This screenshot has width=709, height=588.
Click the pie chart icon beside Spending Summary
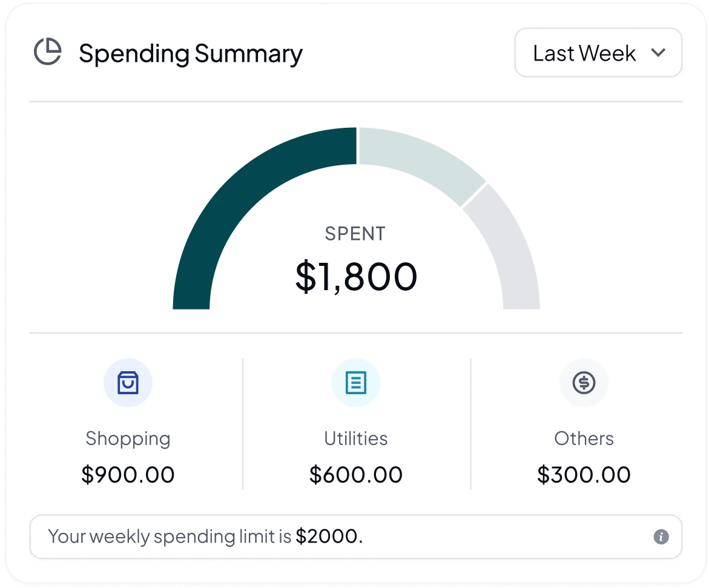pyautogui.click(x=47, y=51)
